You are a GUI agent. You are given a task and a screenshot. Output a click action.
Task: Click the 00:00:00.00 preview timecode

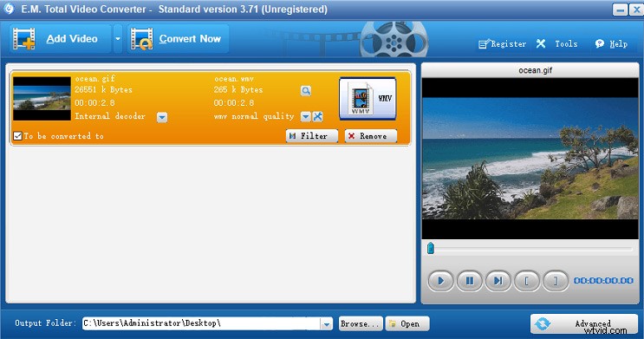(x=603, y=281)
